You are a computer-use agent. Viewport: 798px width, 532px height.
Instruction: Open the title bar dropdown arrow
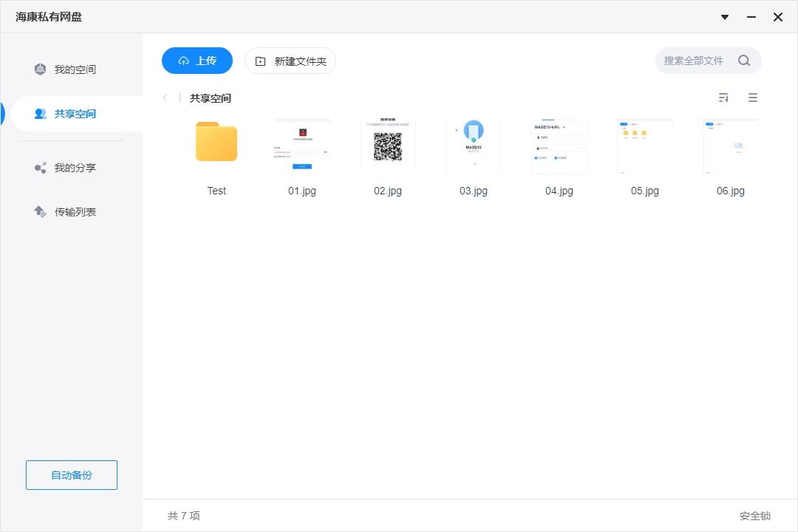pos(724,17)
